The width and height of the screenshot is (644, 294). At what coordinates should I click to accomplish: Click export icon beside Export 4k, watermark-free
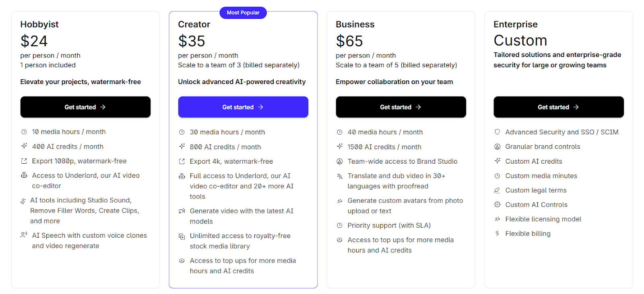pos(182,161)
